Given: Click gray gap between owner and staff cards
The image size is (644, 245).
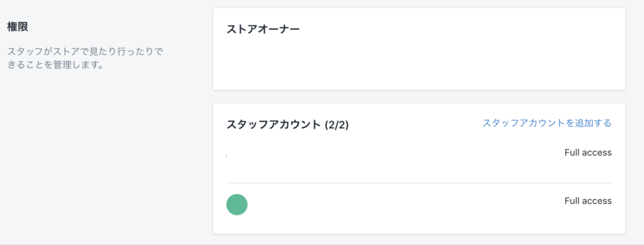Looking at the screenshot, I should tap(419, 96).
